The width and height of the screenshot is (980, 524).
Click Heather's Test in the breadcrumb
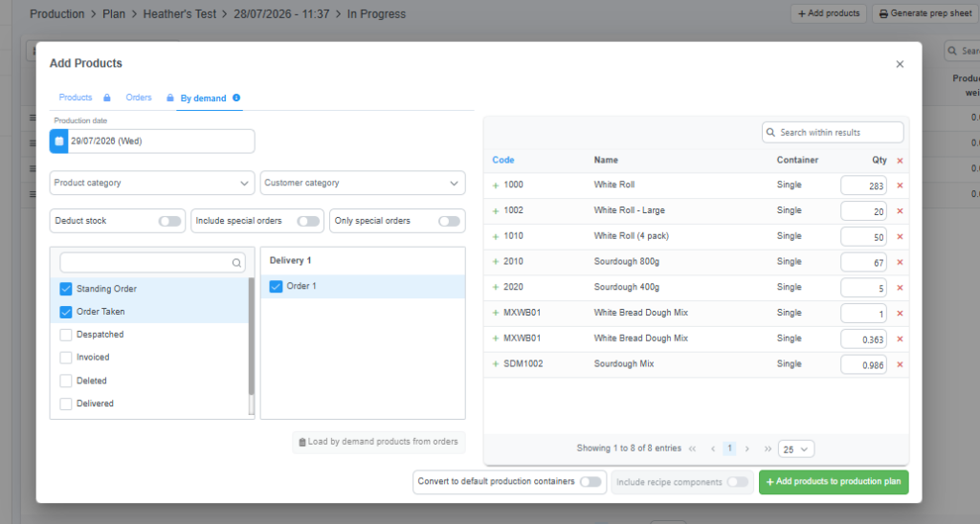pos(179,13)
